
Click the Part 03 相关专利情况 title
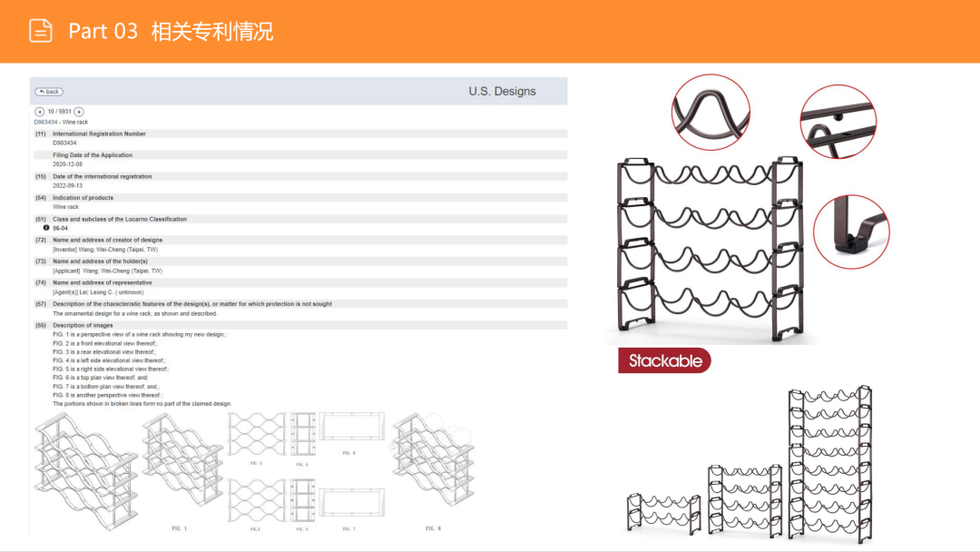point(171,31)
